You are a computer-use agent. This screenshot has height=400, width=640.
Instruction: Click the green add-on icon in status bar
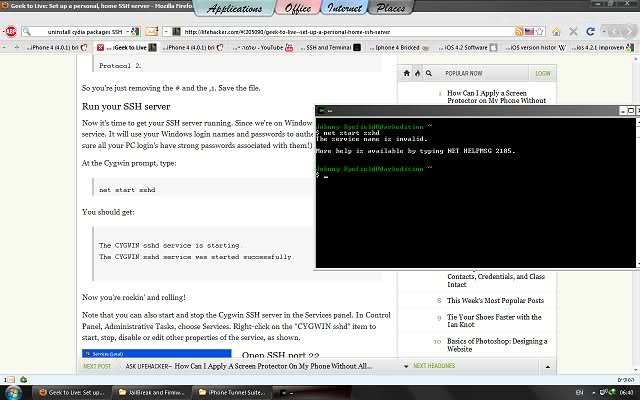23,380
